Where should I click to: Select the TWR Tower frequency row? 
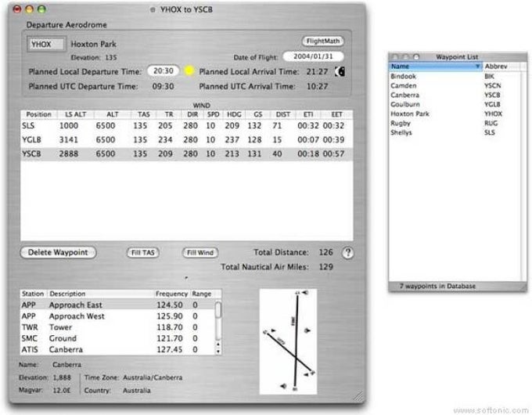pyautogui.click(x=117, y=327)
